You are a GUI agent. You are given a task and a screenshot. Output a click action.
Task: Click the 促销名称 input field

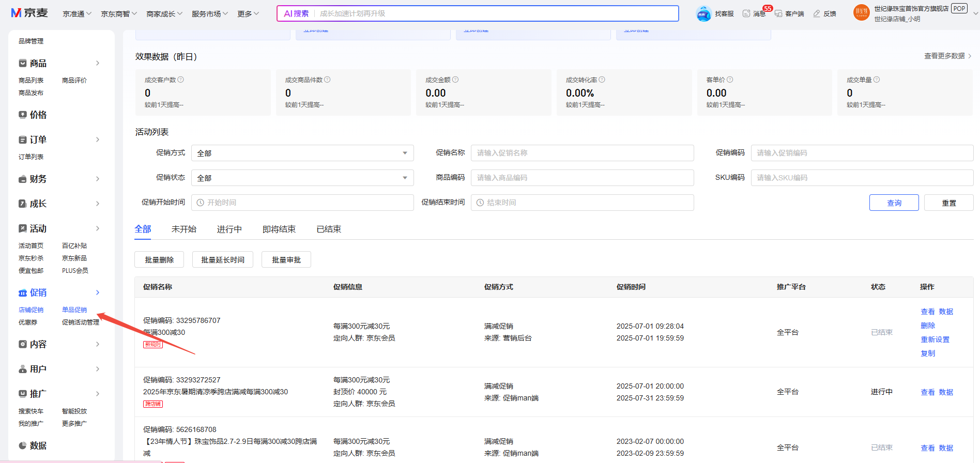[x=582, y=153]
